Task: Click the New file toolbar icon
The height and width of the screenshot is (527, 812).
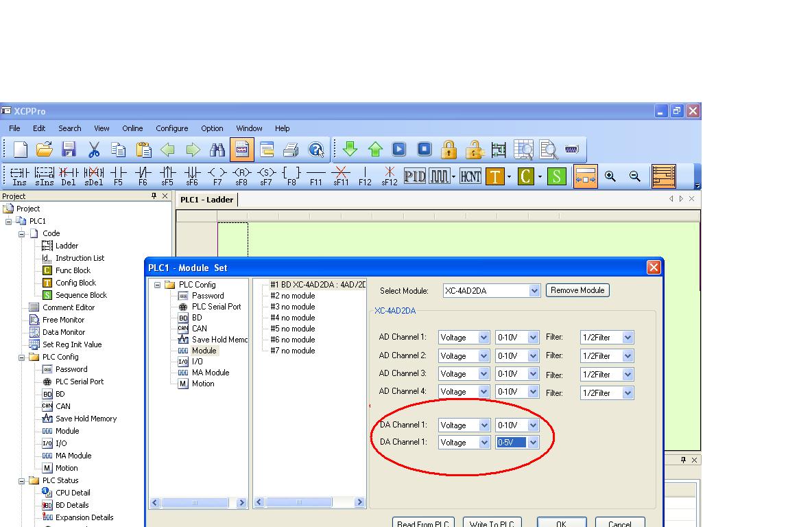Action: click(x=20, y=150)
